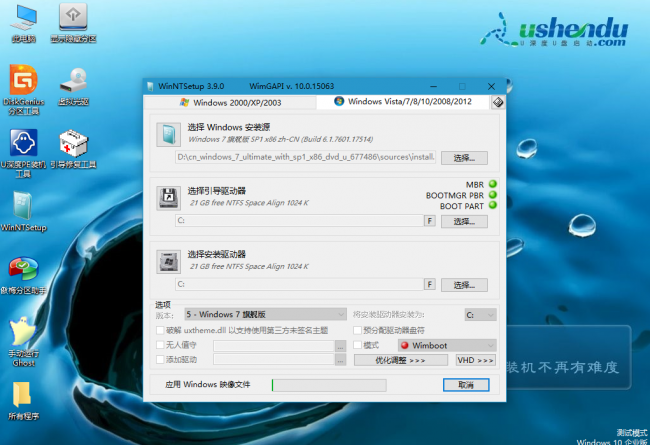The height and width of the screenshot is (445, 650).
Task: Click the boot drive C: path field
Action: pos(299,221)
